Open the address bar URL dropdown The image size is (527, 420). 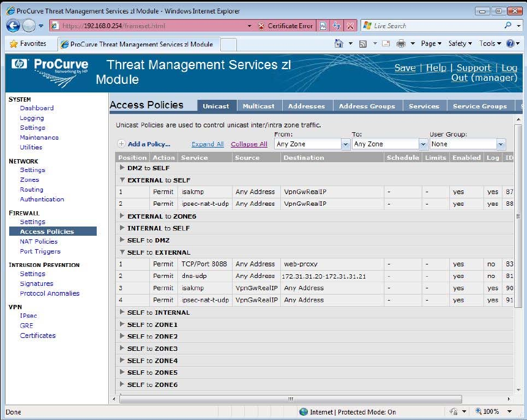point(249,26)
